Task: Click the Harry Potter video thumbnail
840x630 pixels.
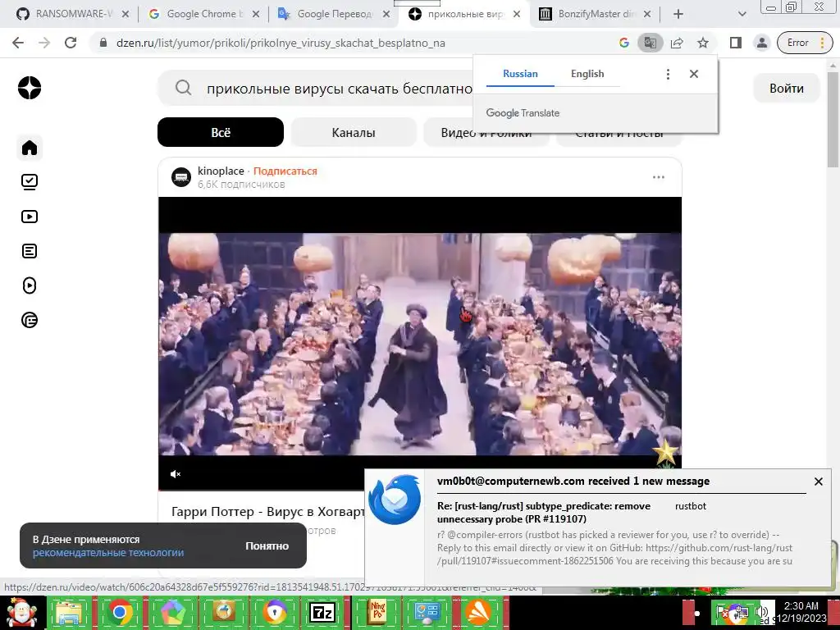Action: (420, 344)
